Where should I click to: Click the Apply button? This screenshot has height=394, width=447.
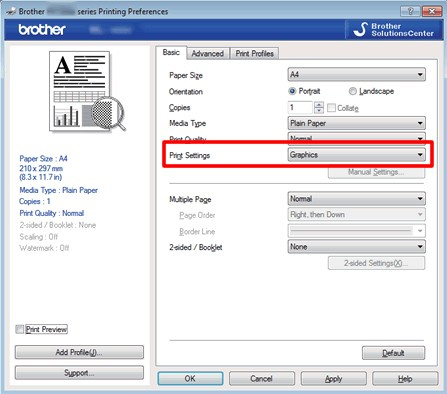334,379
